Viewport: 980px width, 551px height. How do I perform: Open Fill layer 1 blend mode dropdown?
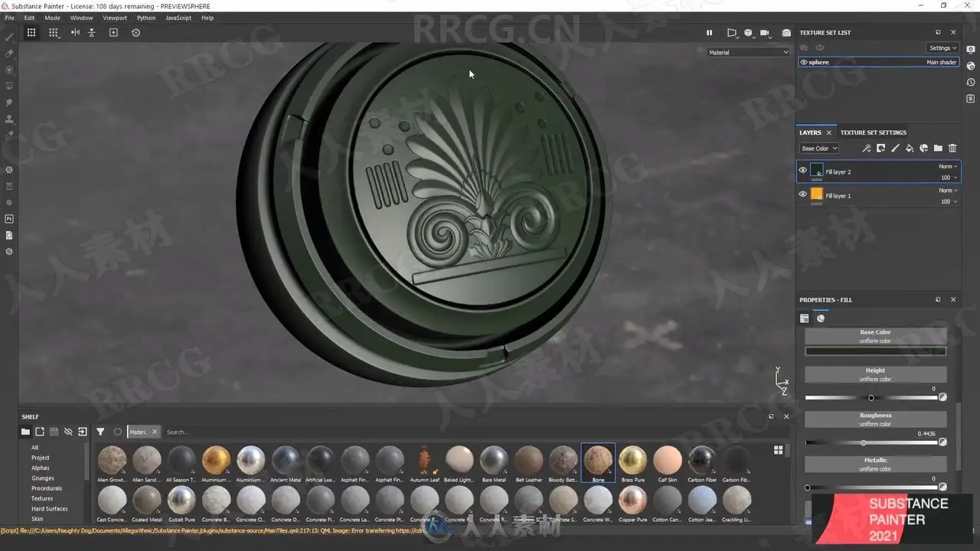pyautogui.click(x=948, y=190)
